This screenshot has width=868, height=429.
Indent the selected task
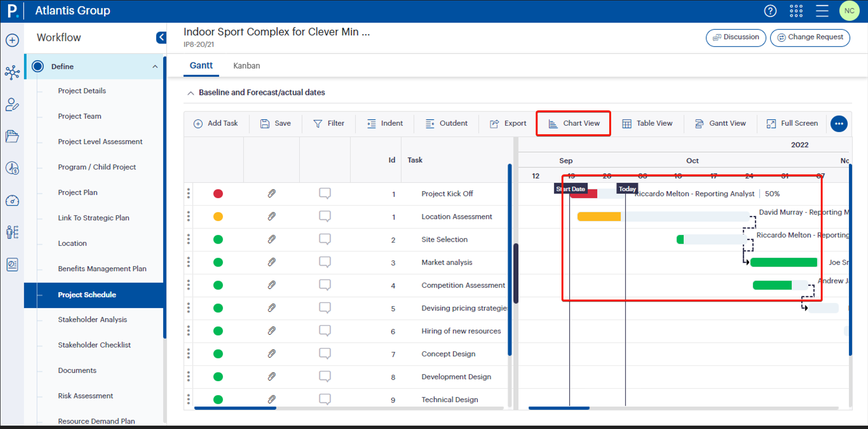[385, 123]
